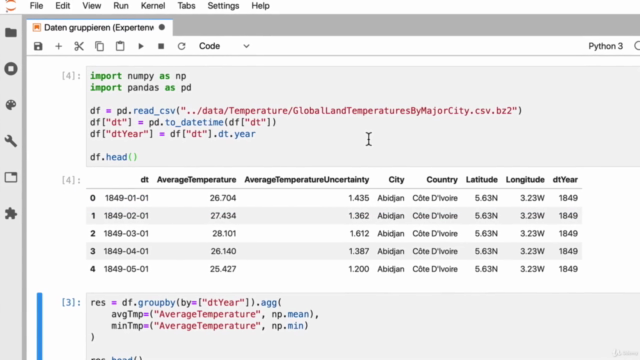Click the temperature value 28.101
The width and height of the screenshot is (640, 360).
(x=224, y=233)
